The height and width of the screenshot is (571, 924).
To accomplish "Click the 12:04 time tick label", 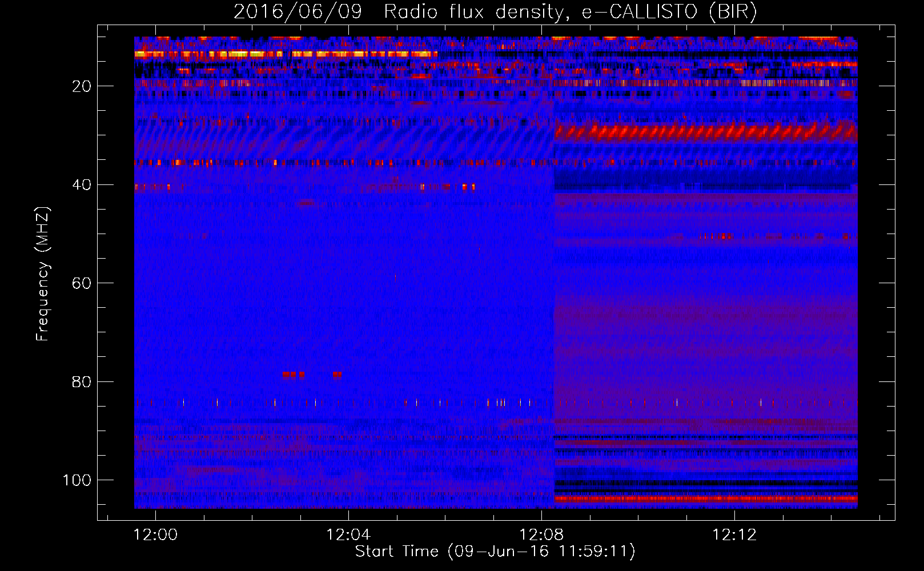I will tap(348, 535).
